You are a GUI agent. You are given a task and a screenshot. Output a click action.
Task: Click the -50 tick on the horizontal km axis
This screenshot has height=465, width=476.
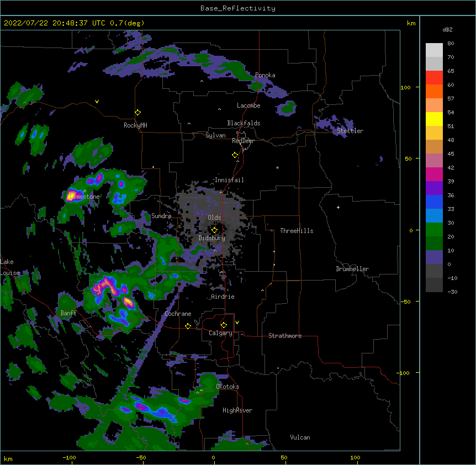point(141,457)
